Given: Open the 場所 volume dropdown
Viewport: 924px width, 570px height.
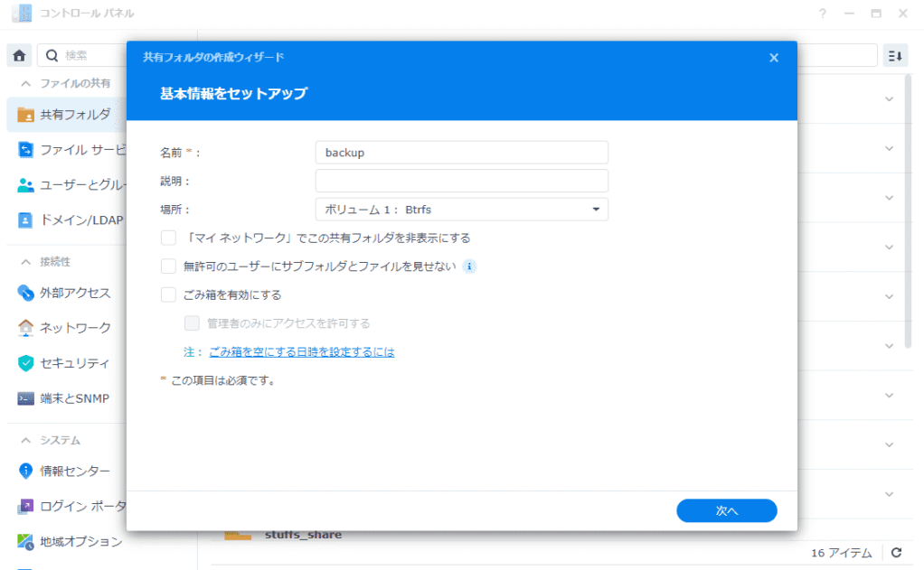Looking at the screenshot, I should tap(461, 210).
